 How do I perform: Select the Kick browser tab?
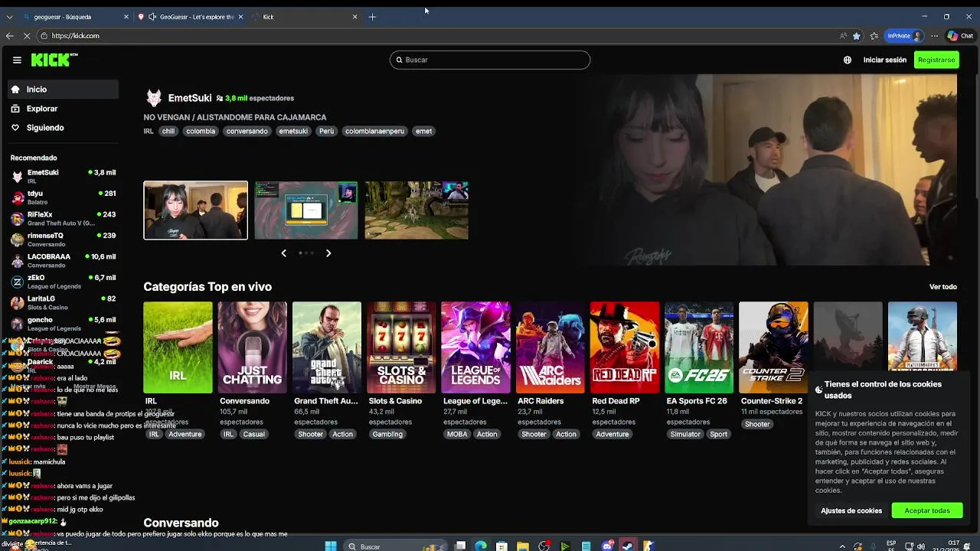tap(306, 17)
